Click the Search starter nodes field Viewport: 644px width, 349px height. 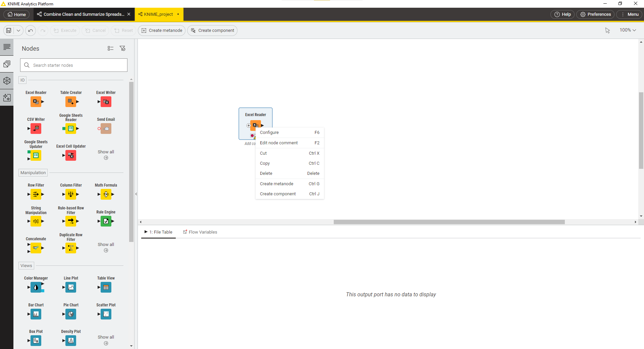pos(74,65)
